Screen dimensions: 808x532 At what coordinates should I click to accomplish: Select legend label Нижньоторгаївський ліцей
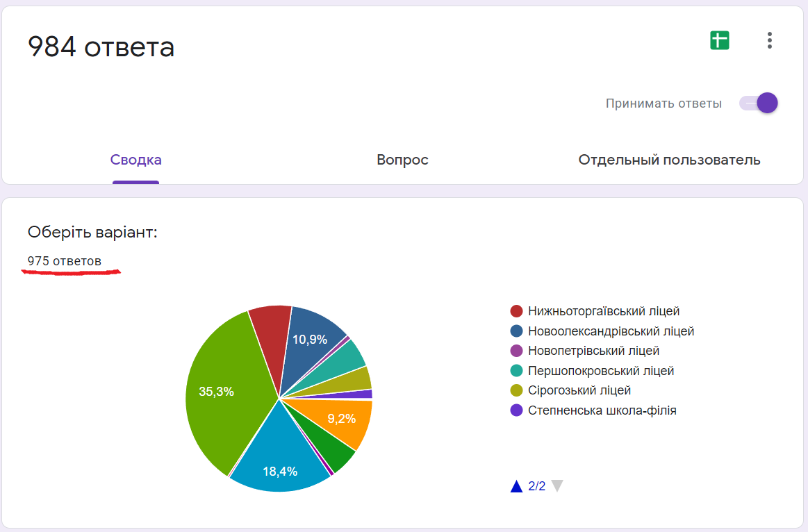(x=604, y=311)
